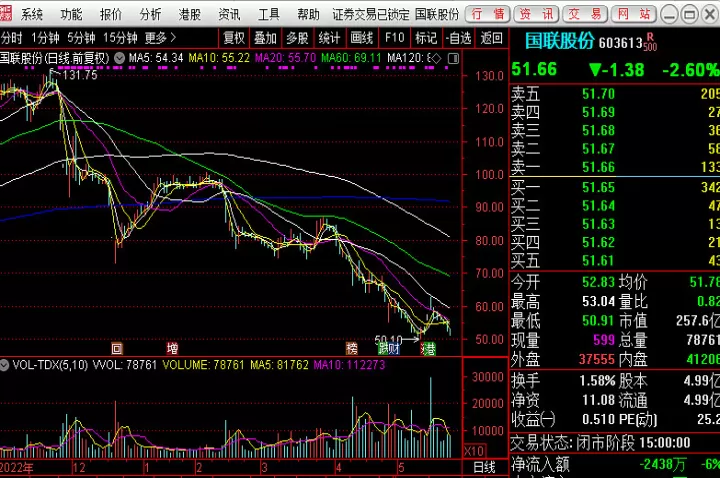Click the 画线 drawing tool button
Image resolution: width=720 pixels, height=478 pixels.
click(x=361, y=38)
